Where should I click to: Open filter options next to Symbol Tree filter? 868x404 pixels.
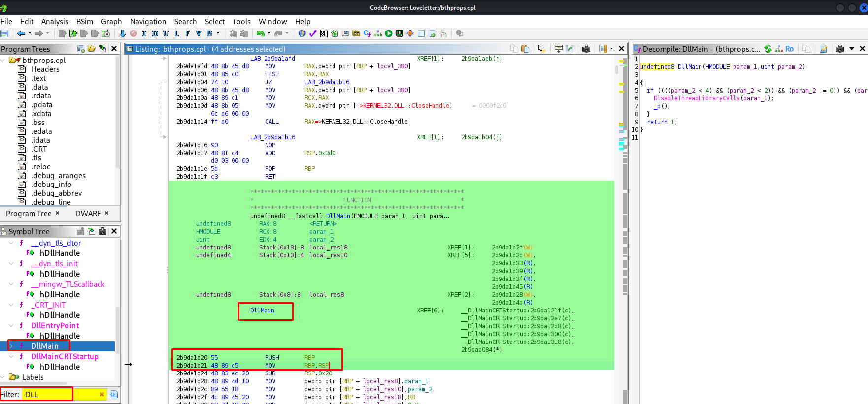tap(114, 394)
